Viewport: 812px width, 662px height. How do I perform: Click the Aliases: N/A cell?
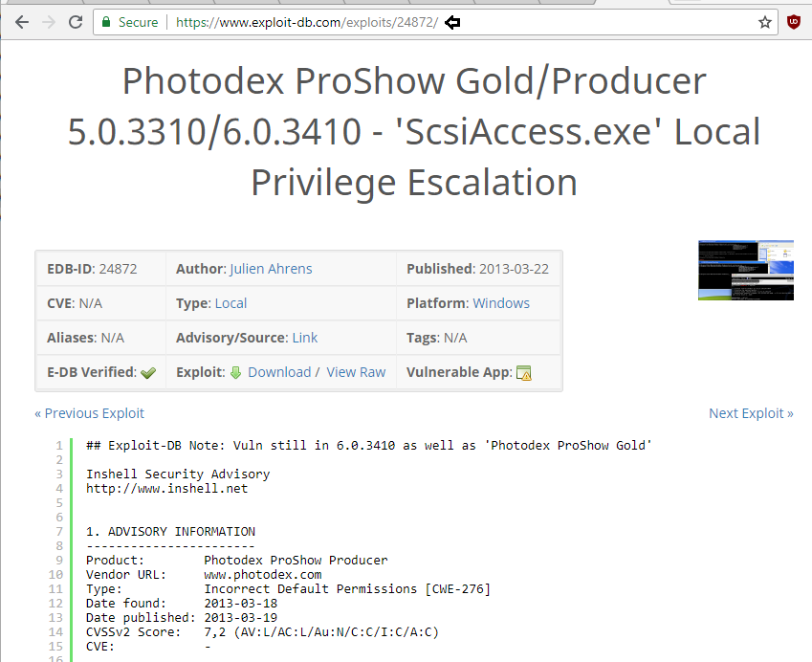point(101,338)
